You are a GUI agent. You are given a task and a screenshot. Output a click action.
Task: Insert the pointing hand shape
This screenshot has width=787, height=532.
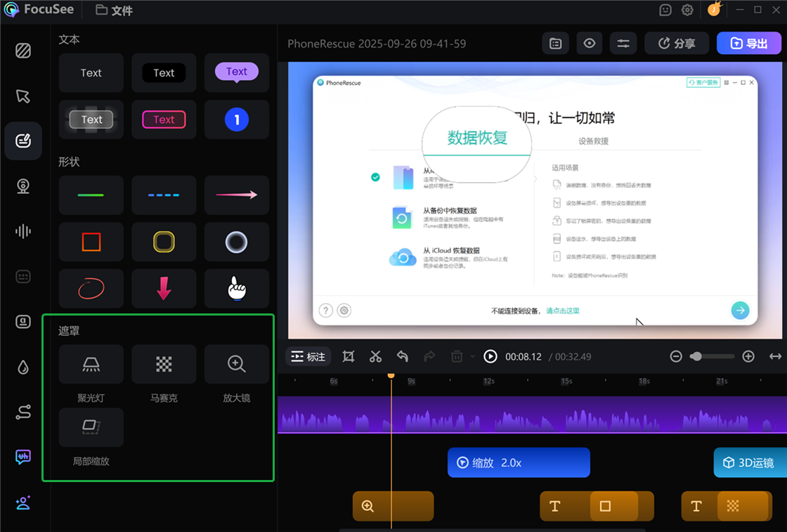click(x=236, y=289)
